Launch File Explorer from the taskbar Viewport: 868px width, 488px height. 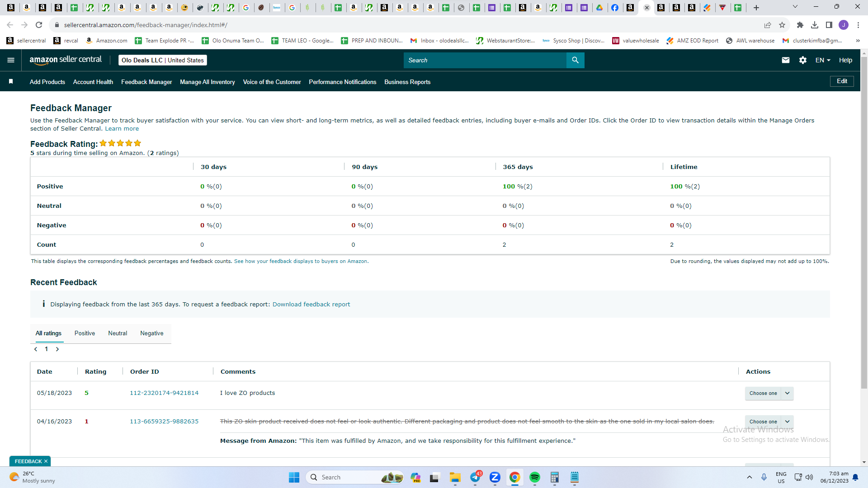(455, 477)
